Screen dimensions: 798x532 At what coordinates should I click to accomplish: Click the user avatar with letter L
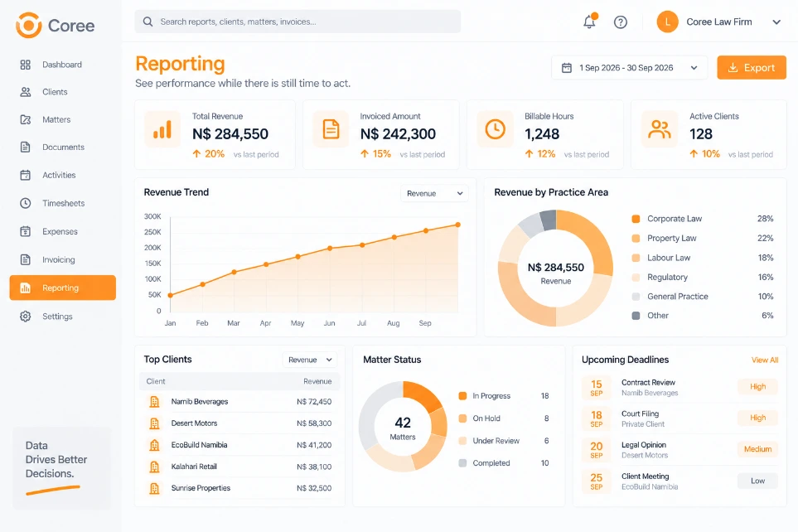667,22
